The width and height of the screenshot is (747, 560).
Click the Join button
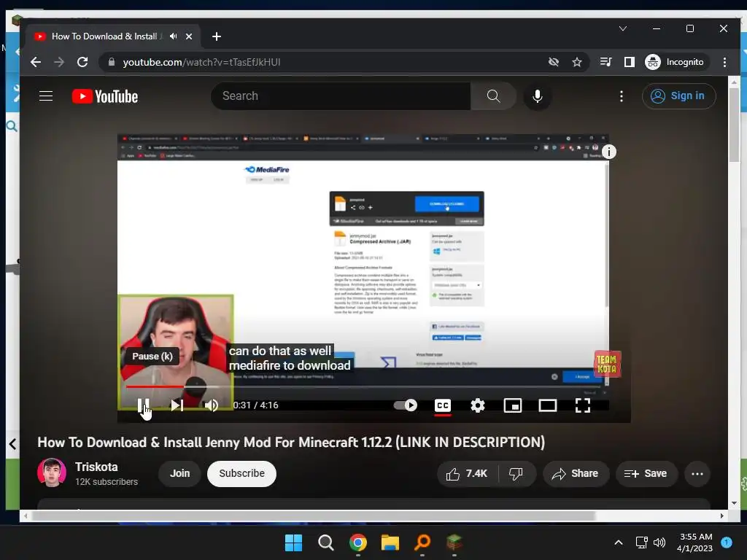(179, 473)
